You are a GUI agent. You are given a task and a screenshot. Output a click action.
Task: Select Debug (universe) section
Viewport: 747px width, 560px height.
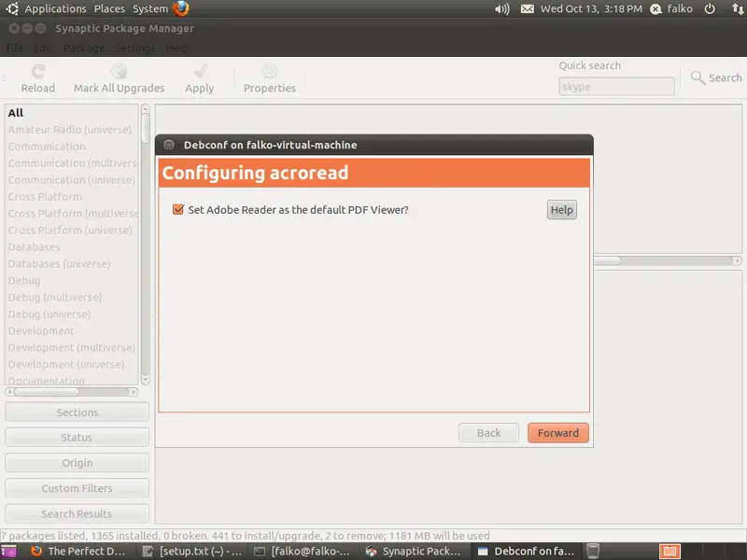(72, 315)
